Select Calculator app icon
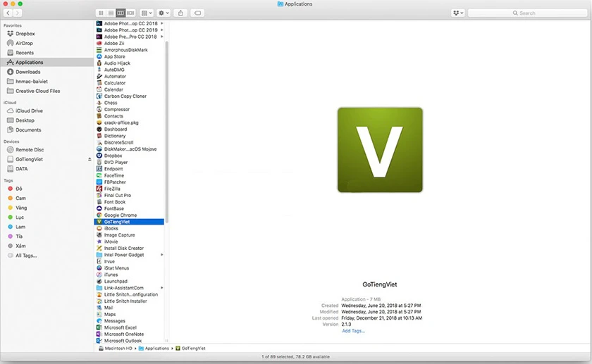This screenshot has width=592, height=364. (99, 82)
